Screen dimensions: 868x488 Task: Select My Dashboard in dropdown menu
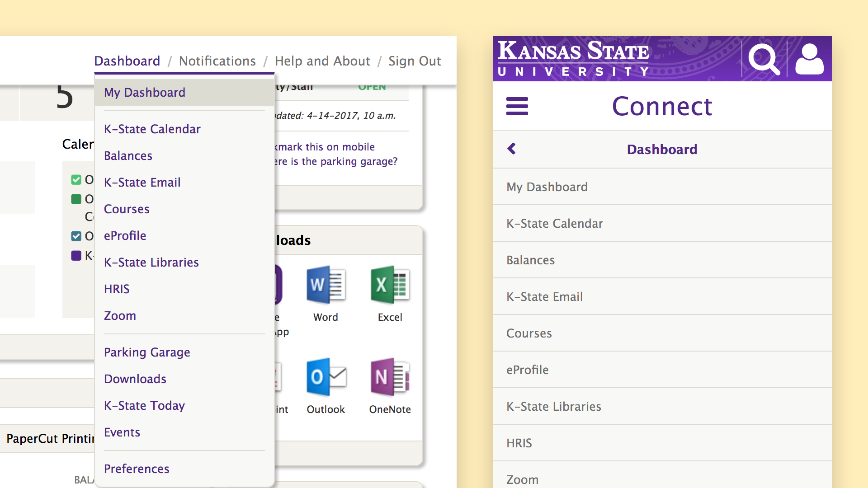[184, 93]
